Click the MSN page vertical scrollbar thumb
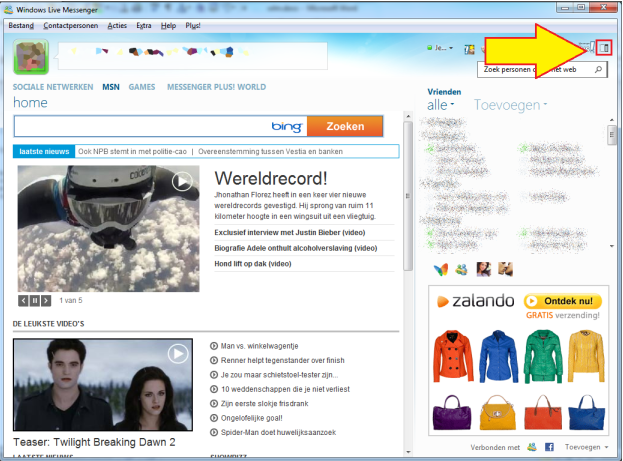The height and width of the screenshot is (461, 623). pyautogui.click(x=408, y=196)
